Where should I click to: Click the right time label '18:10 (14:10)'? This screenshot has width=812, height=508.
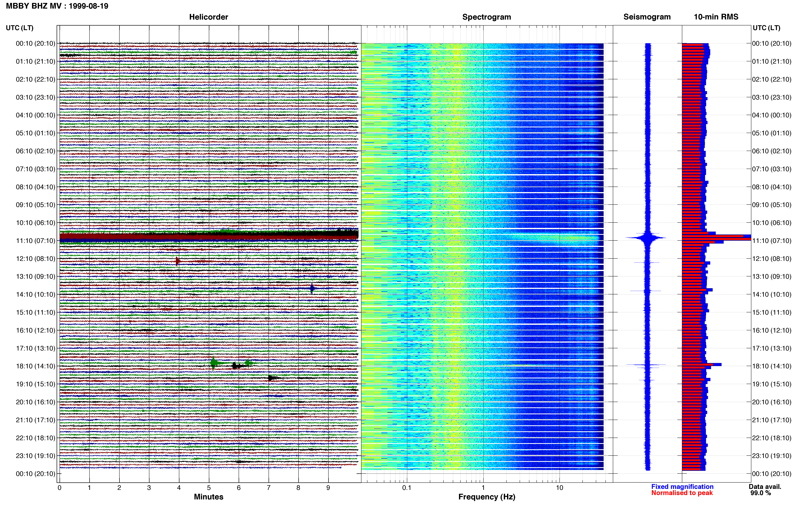click(772, 366)
